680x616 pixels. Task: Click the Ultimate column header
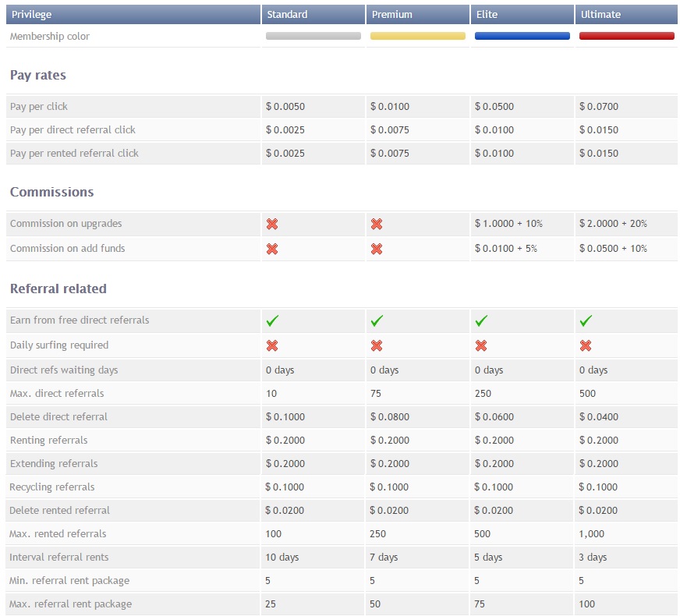pyautogui.click(x=627, y=14)
